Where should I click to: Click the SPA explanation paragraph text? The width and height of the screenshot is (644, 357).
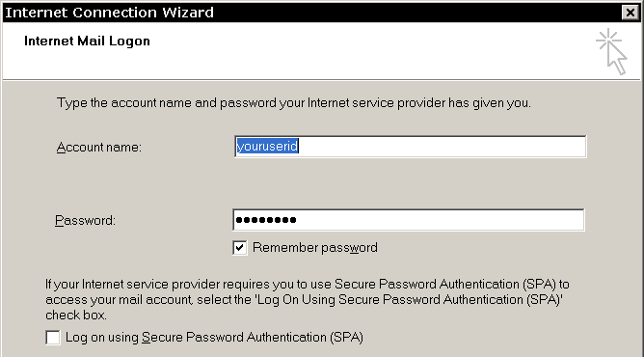(308, 299)
